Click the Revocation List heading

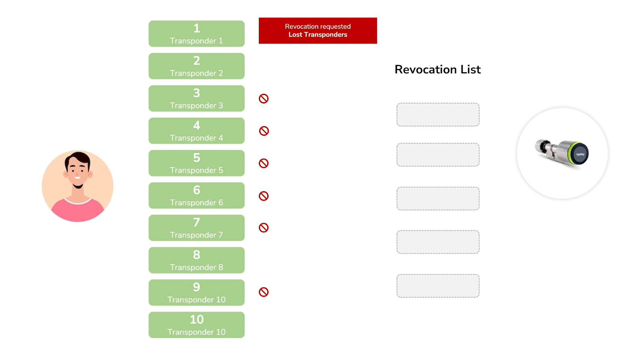(438, 69)
